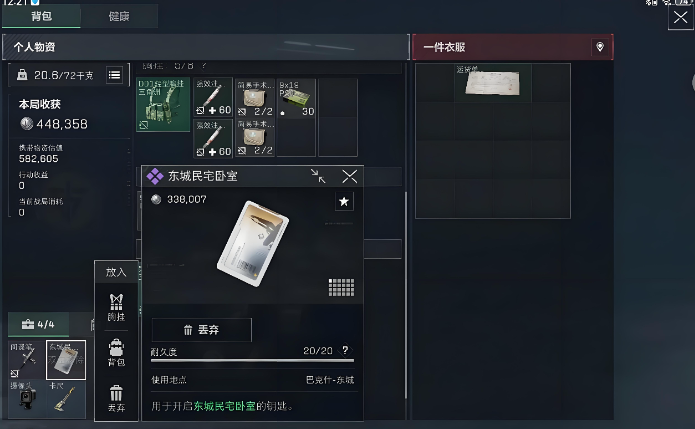
Task: Select the camera item in secure container
Action: click(x=27, y=399)
